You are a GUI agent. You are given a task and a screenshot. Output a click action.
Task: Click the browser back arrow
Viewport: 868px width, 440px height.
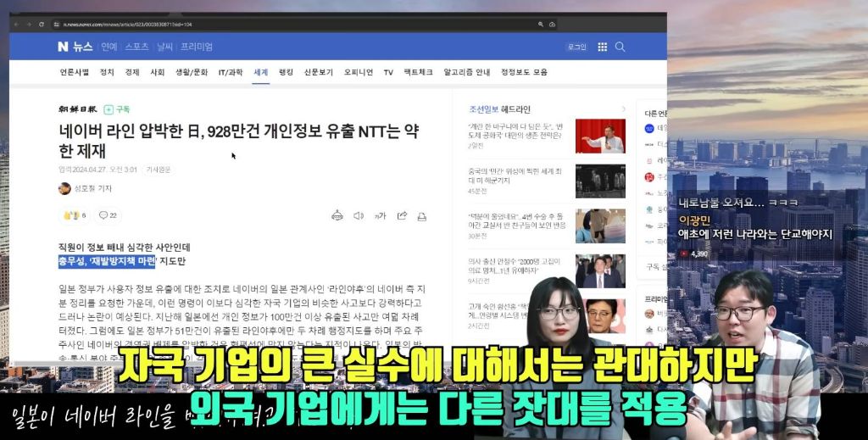pyautogui.click(x=16, y=25)
